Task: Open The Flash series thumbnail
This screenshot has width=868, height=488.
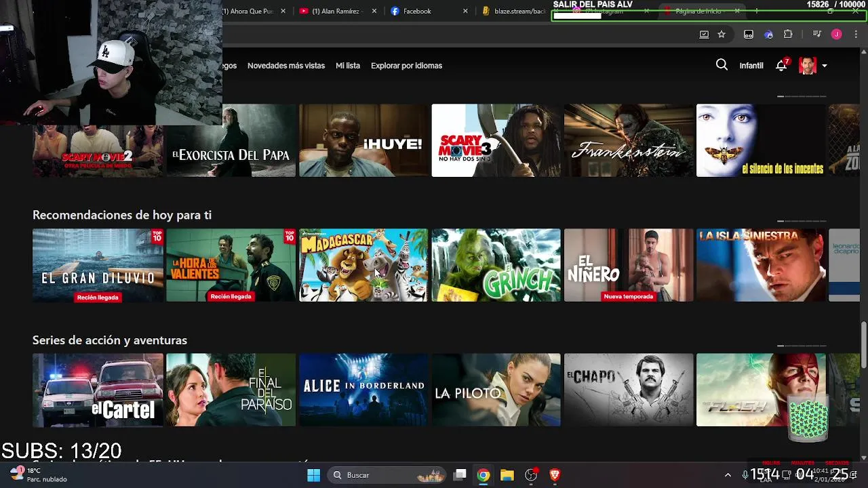Action: (x=761, y=390)
